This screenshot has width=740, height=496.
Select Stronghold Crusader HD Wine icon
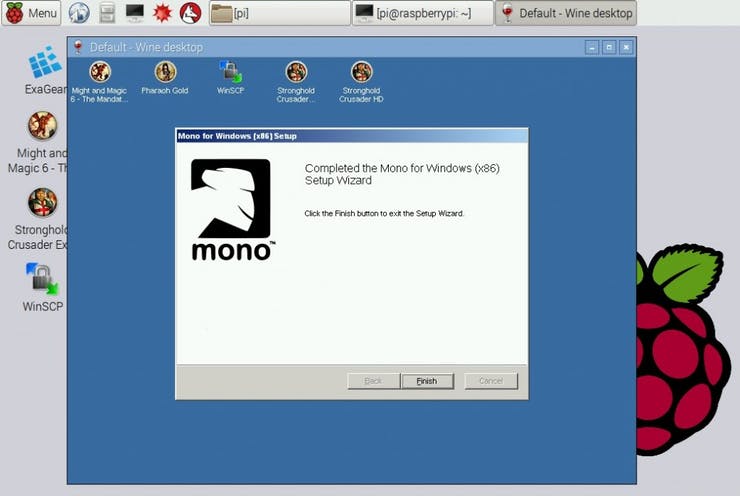[361, 82]
